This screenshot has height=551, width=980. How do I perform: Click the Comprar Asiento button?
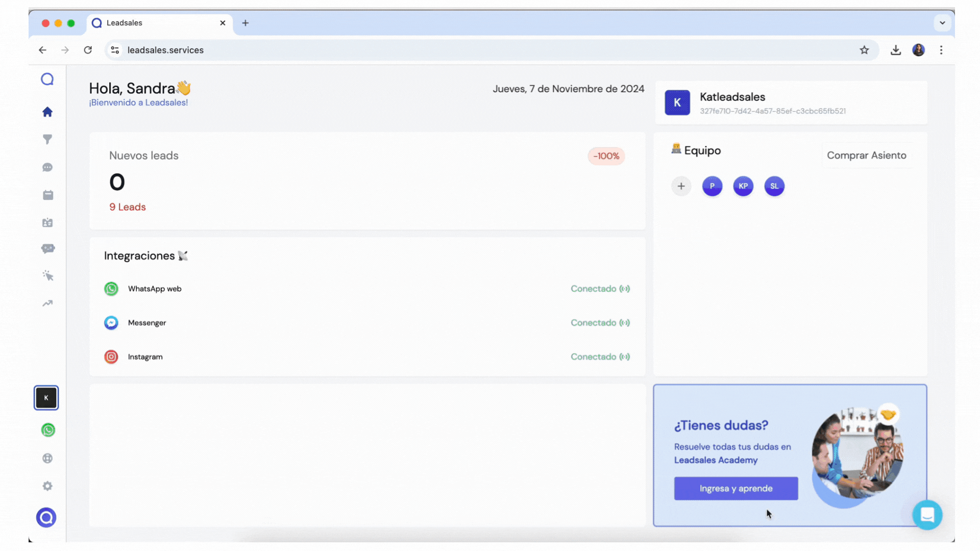[867, 156]
